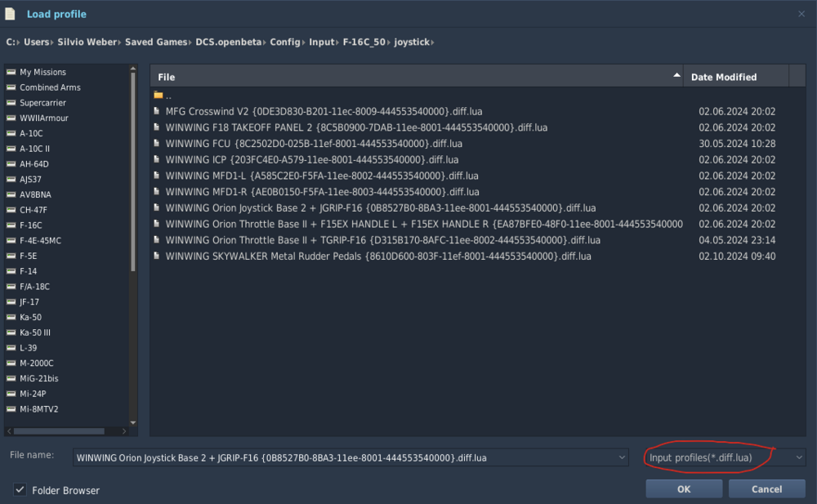The image size is (817, 504).
Task: Click the sidebar scroll down arrow
Action: click(x=133, y=422)
